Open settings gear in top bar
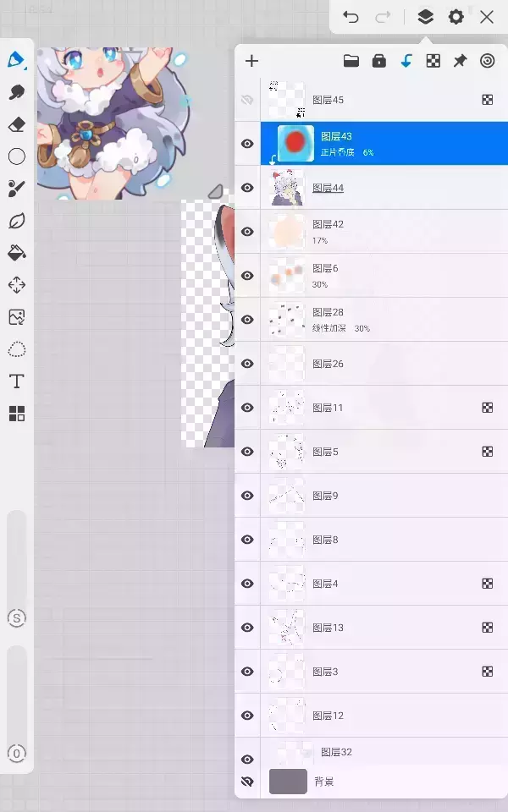 (x=456, y=17)
